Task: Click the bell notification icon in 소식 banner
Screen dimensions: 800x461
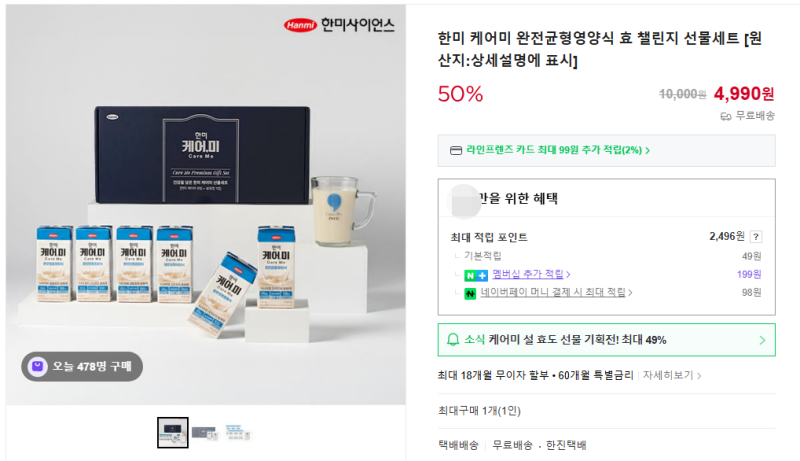Action: pos(453,340)
